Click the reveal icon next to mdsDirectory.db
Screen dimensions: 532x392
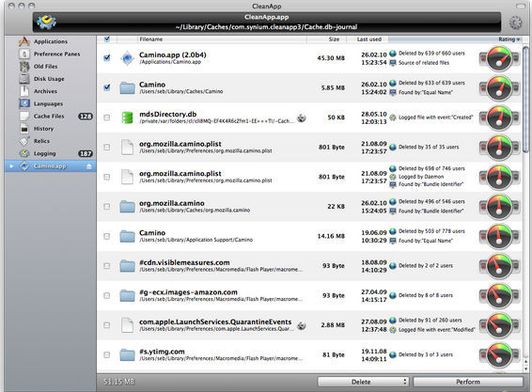pos(302,118)
